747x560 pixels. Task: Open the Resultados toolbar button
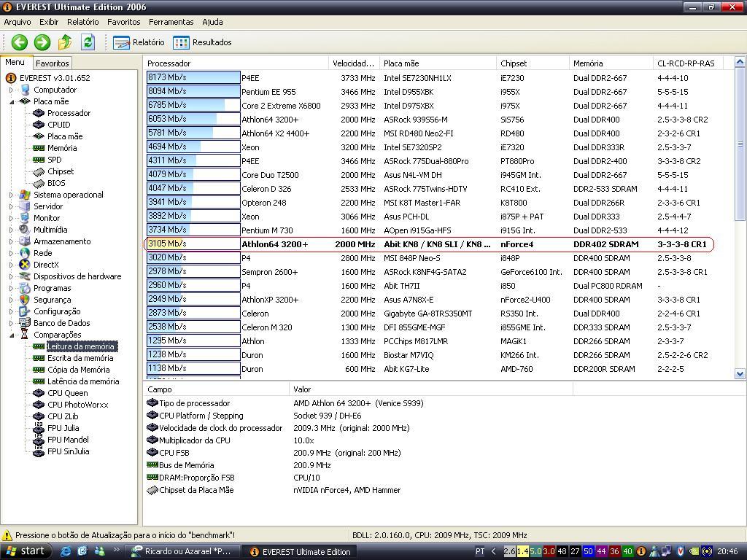pos(203,42)
